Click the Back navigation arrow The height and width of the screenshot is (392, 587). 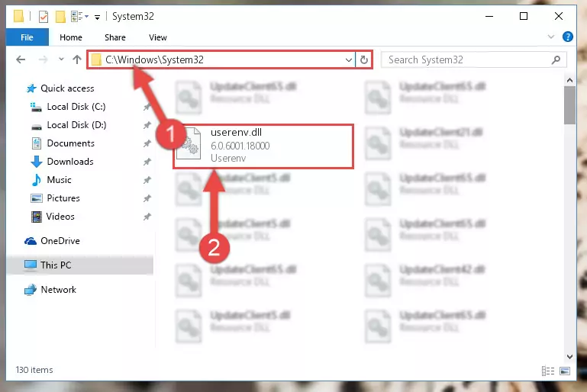pyautogui.click(x=21, y=59)
